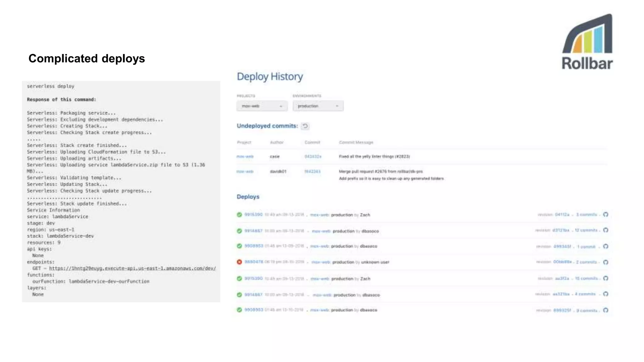
Task: Click the GitHub icon on the 3 commits row
Action: pyautogui.click(x=606, y=215)
